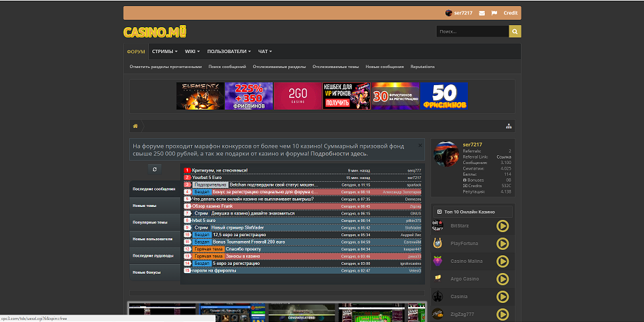Click the play button next to Casino Malina
Viewport: 644px width, 322px height.
pyautogui.click(x=503, y=261)
